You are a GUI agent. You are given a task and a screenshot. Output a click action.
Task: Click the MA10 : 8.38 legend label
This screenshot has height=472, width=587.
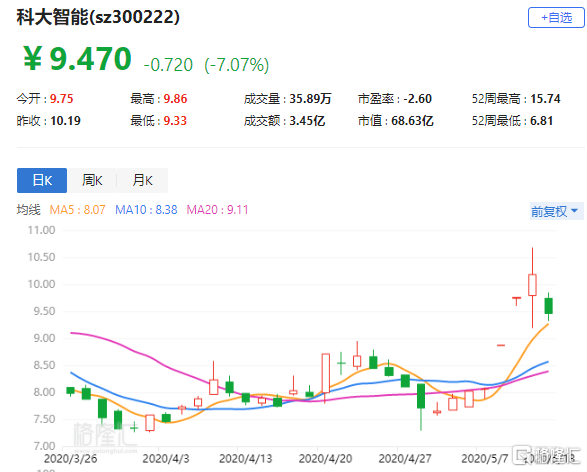(x=146, y=210)
